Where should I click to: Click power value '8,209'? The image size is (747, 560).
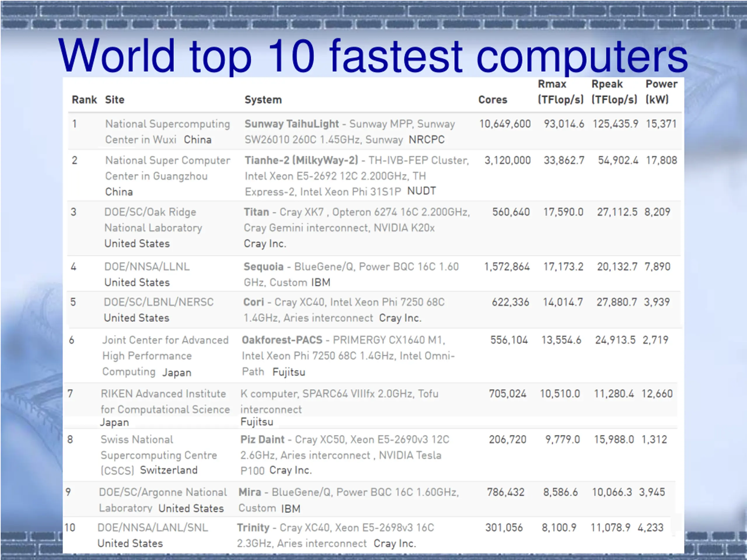tap(657, 212)
